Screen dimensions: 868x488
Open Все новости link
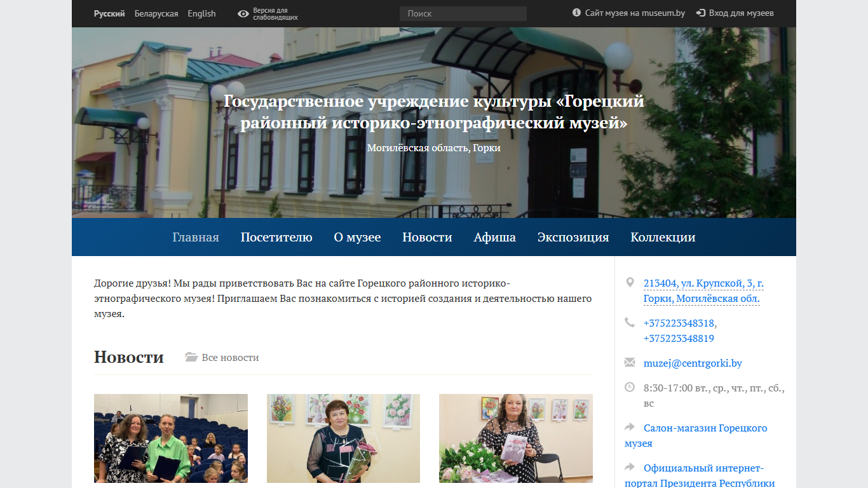coord(230,357)
